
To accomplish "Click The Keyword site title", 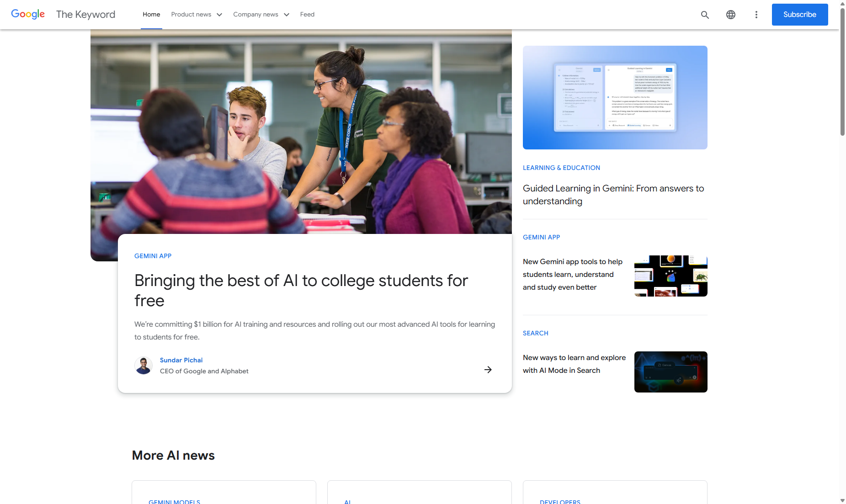I will [x=85, y=15].
